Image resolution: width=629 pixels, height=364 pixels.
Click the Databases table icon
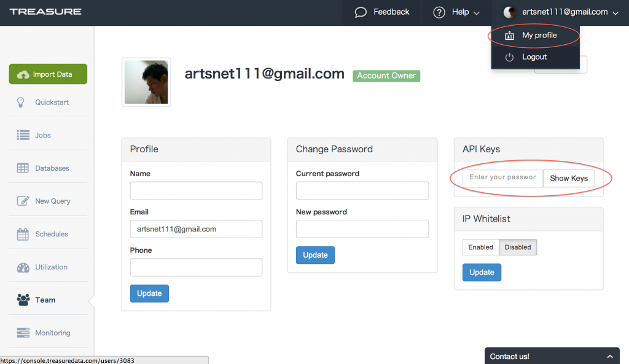[23, 168]
